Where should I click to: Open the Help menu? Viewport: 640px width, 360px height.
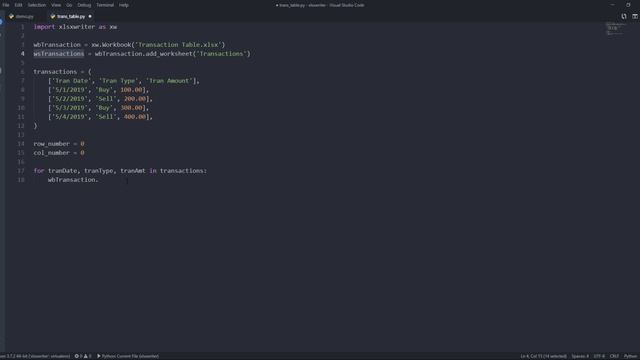pyautogui.click(x=124, y=5)
